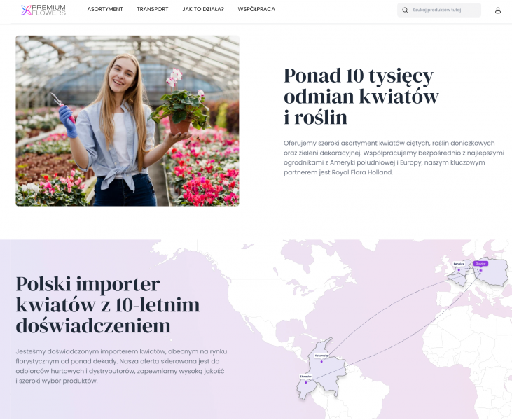Select the Benelux map marker dot
The width and height of the screenshot is (512, 420).
(459, 270)
